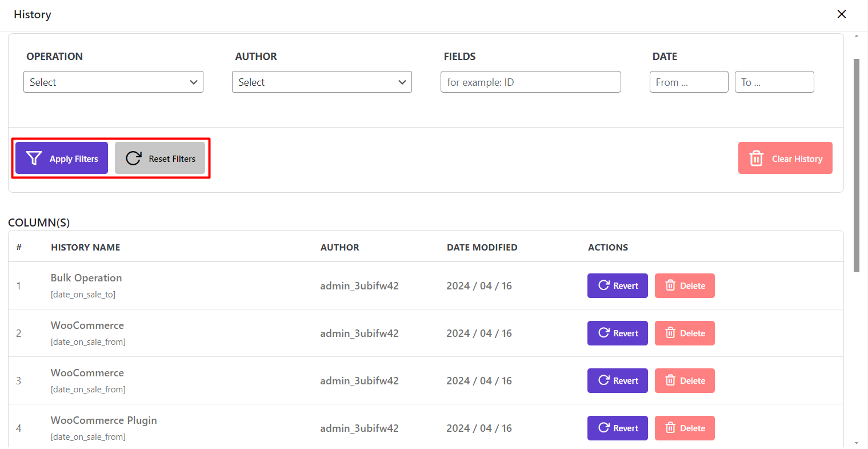Click trash icon in row 3 Delete button

[670, 380]
